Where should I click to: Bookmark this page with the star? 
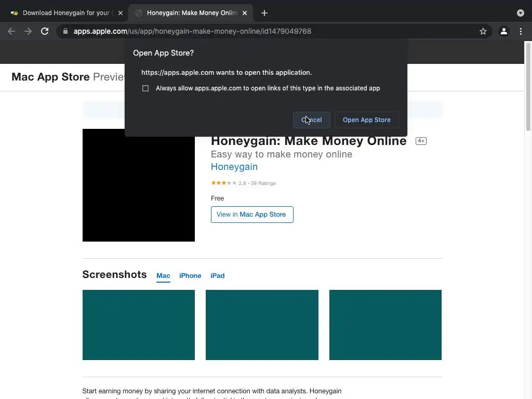pyautogui.click(x=483, y=31)
